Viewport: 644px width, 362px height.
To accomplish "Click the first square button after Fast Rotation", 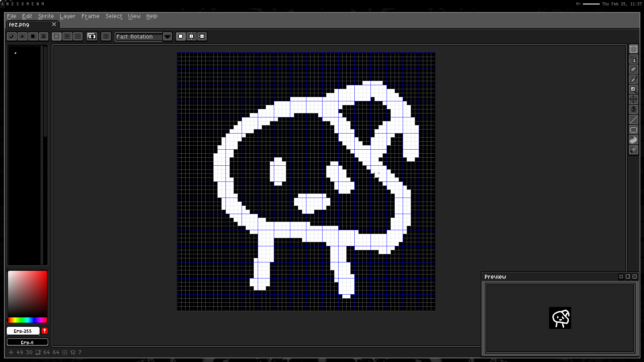I will coord(181,36).
